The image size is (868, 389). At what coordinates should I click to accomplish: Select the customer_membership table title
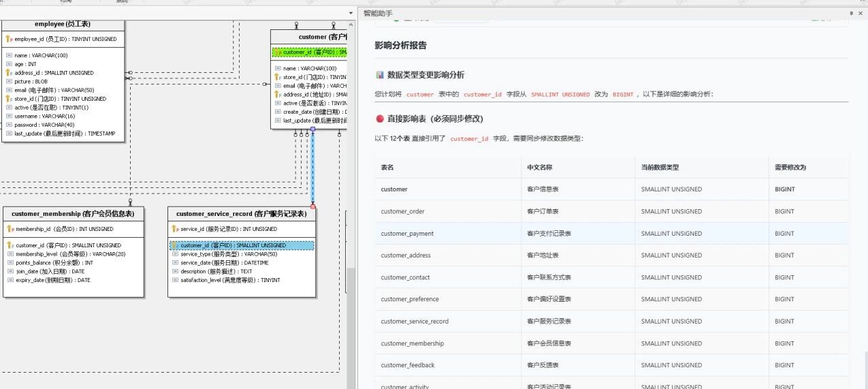[x=73, y=214]
